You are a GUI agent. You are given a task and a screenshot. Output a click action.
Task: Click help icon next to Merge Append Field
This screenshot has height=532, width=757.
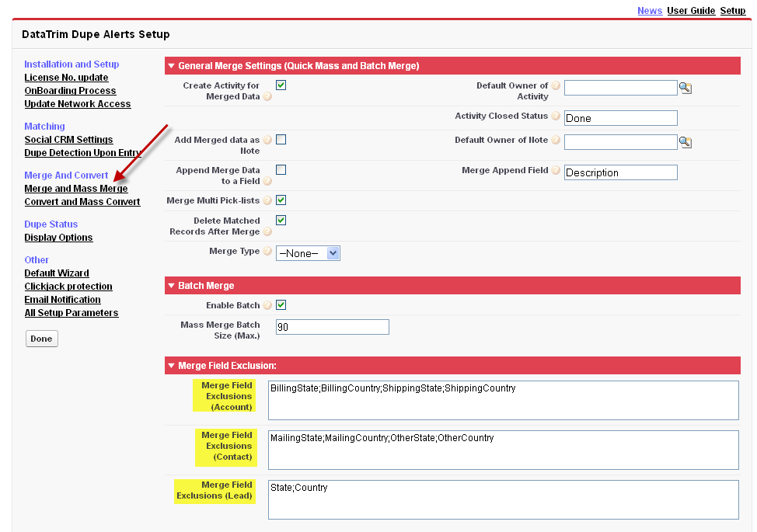(556, 170)
